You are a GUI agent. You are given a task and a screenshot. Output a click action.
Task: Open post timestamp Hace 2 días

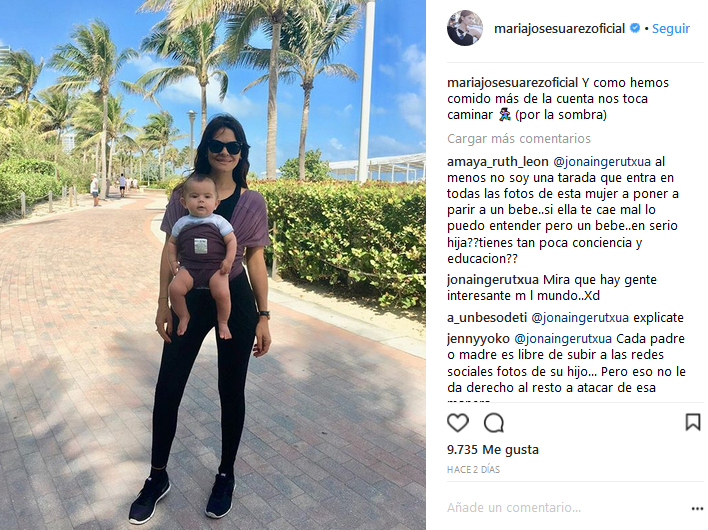pyautogui.click(x=473, y=470)
